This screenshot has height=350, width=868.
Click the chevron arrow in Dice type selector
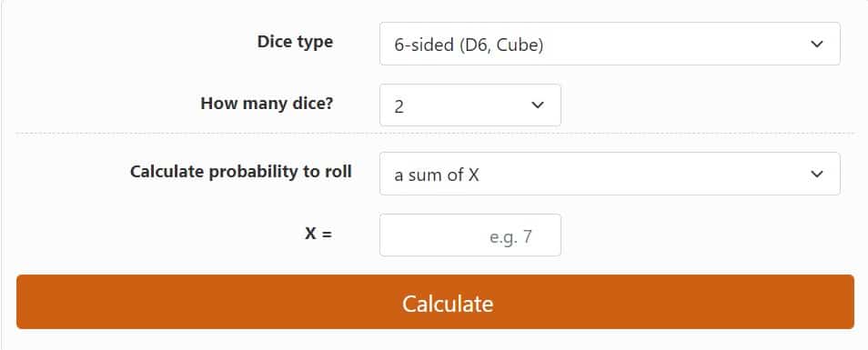(x=816, y=45)
